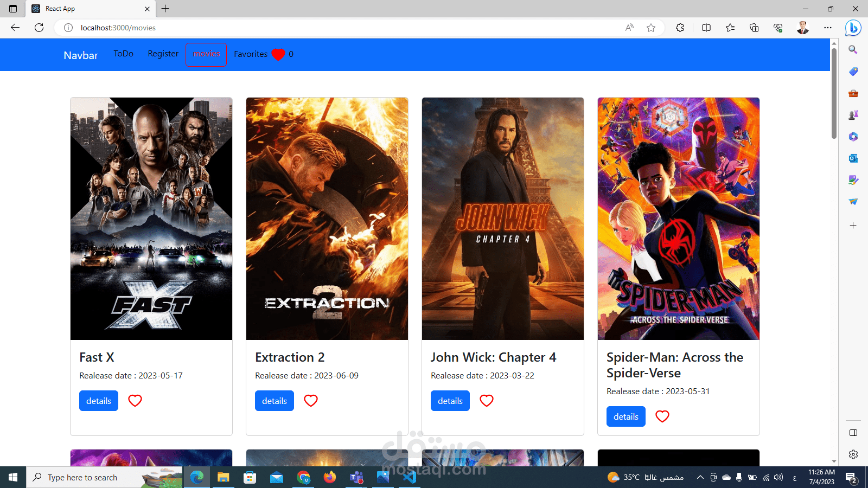Open File Explorer from the taskbar
The width and height of the screenshot is (868, 488).
pyautogui.click(x=224, y=477)
